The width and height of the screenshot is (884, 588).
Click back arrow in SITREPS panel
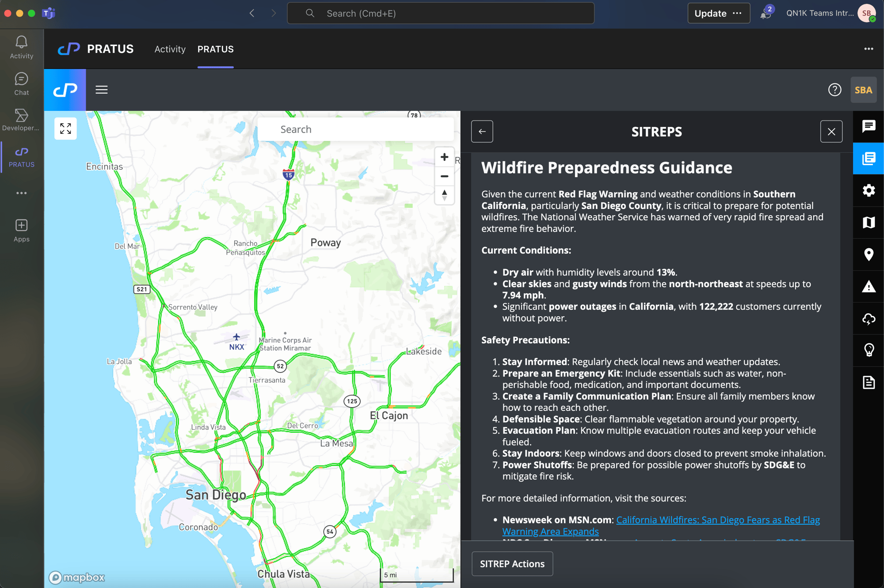[482, 131]
